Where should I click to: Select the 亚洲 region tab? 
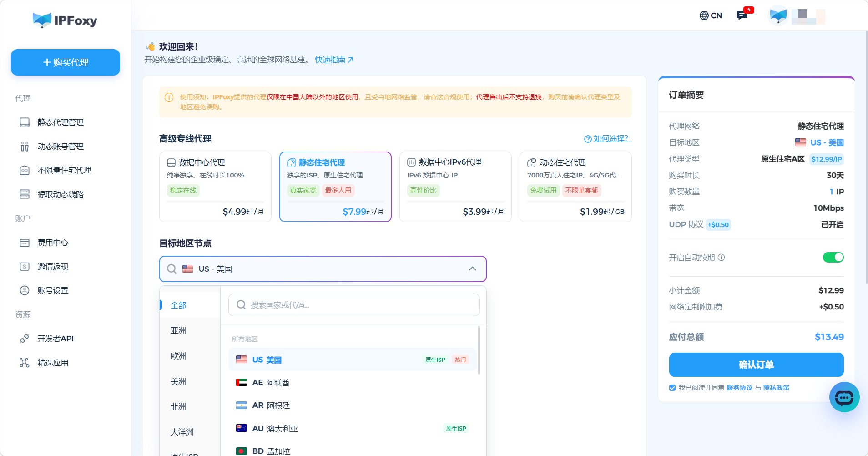[x=190, y=330]
